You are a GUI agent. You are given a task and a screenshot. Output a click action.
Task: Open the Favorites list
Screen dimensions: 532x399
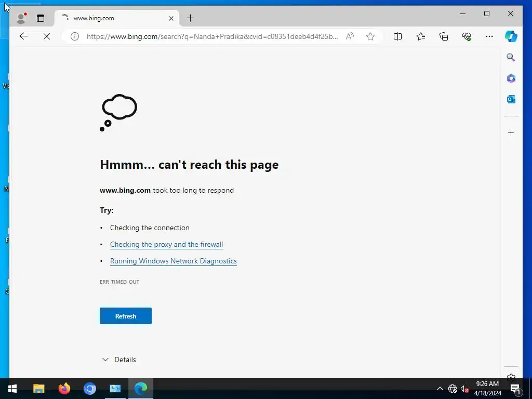pyautogui.click(x=420, y=36)
